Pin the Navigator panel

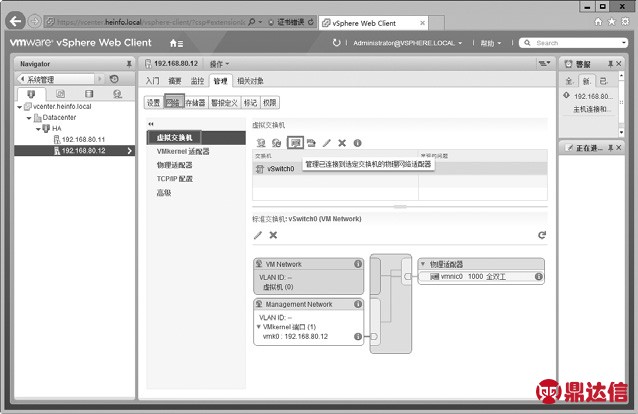point(129,64)
